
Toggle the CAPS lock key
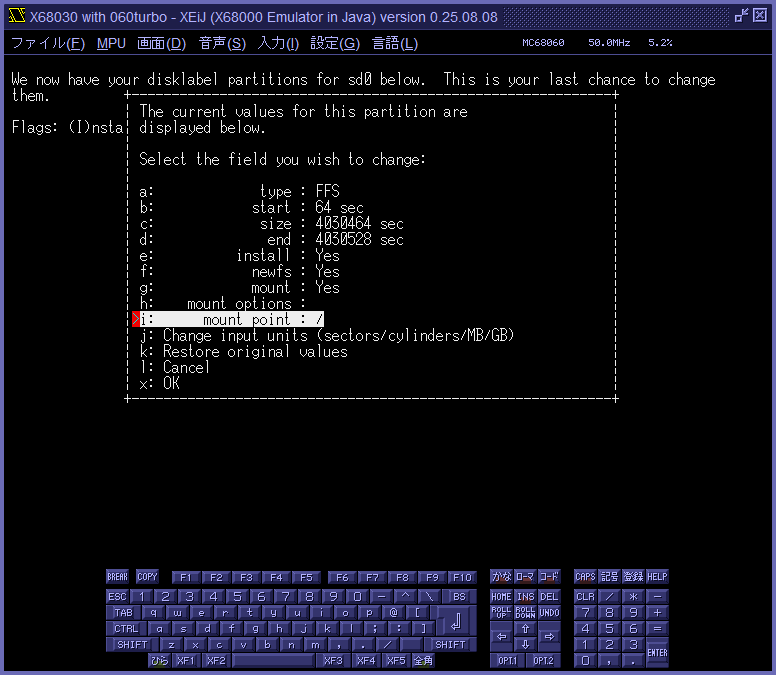coord(585,577)
